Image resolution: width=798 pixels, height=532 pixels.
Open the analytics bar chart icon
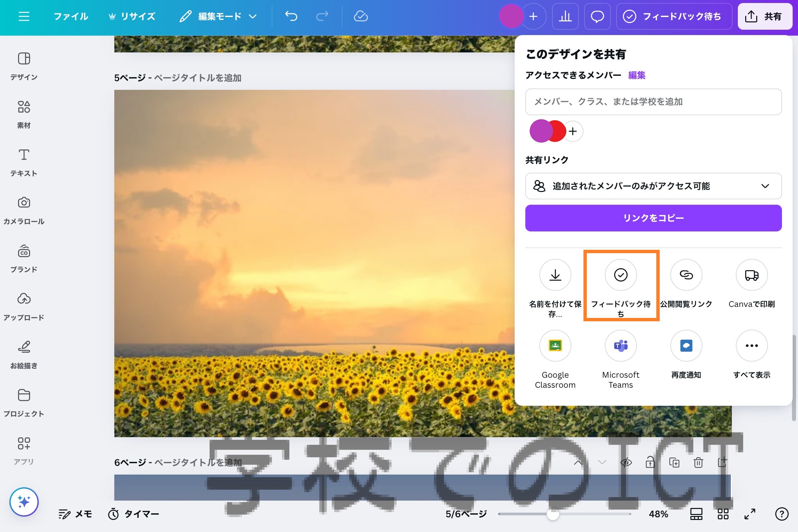pos(565,16)
